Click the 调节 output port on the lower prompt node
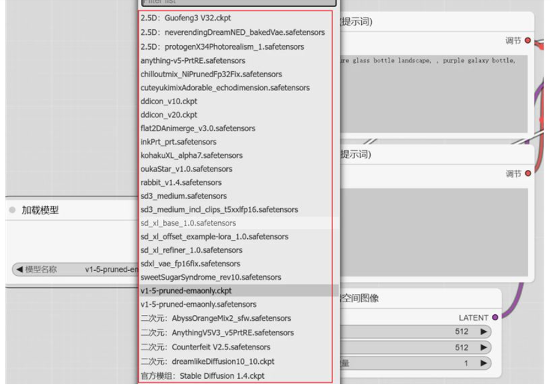 (x=528, y=174)
